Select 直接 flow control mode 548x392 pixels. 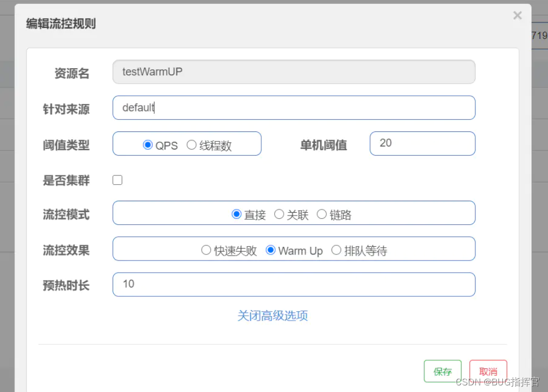point(237,214)
